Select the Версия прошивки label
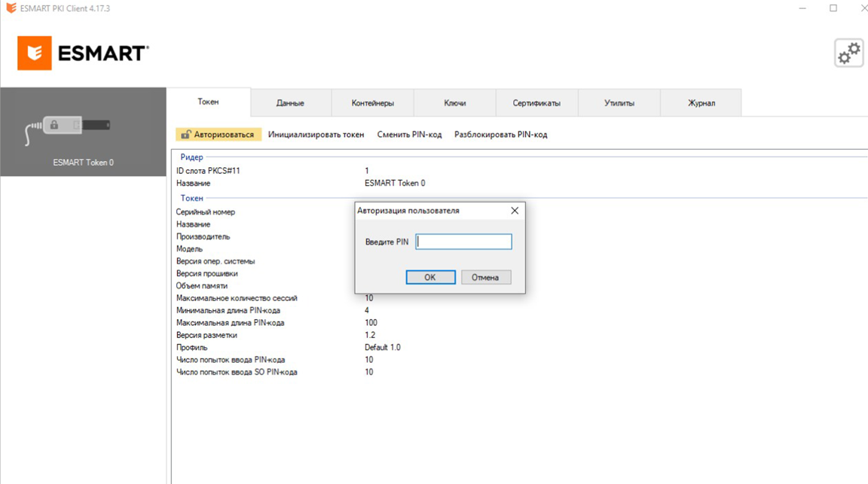 click(206, 273)
